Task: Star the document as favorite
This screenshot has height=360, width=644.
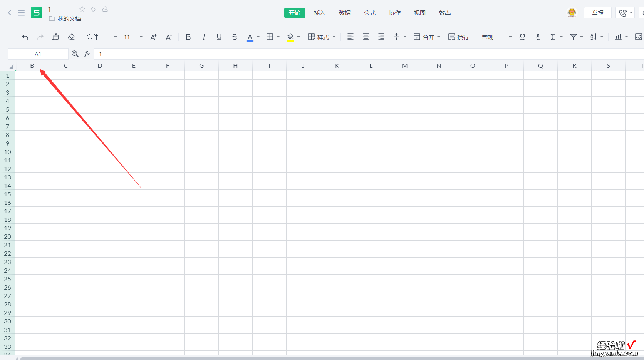Action: [x=82, y=9]
